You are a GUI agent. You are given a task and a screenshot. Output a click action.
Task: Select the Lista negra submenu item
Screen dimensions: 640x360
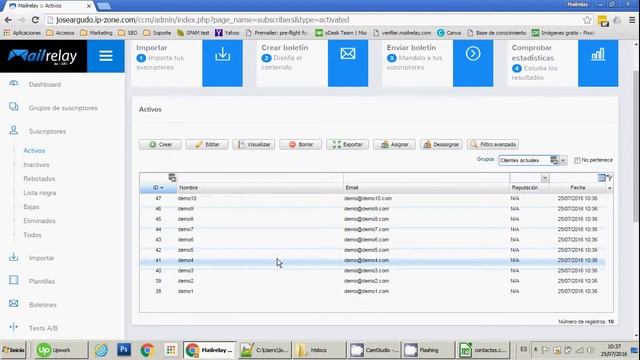[x=40, y=193]
